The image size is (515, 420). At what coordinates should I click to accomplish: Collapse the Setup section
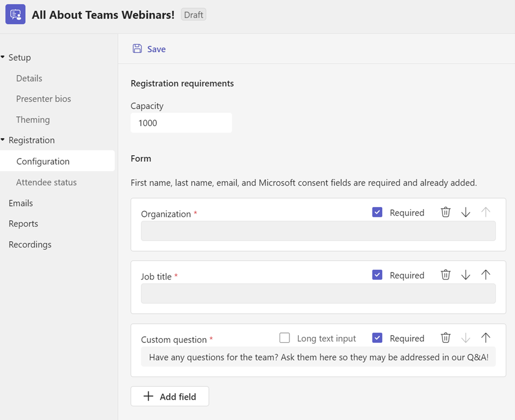click(x=3, y=57)
